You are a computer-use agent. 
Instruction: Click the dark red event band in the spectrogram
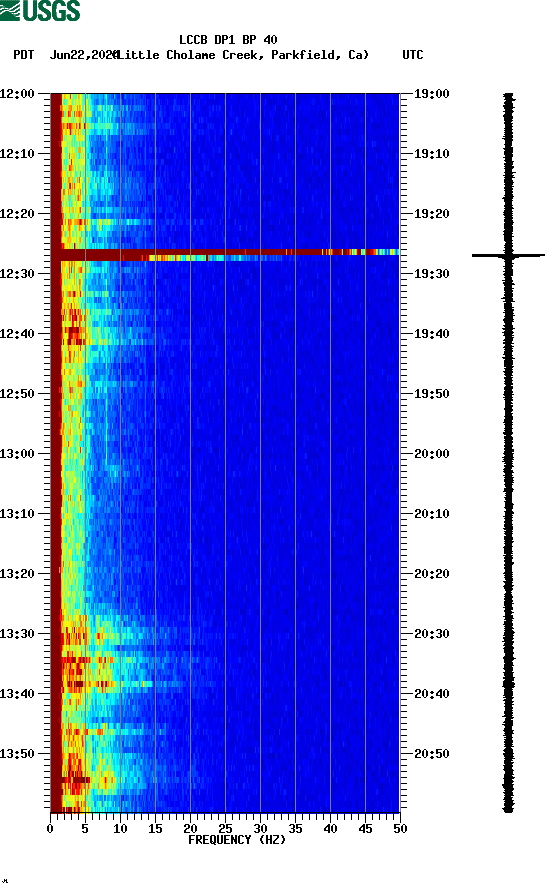225,255
